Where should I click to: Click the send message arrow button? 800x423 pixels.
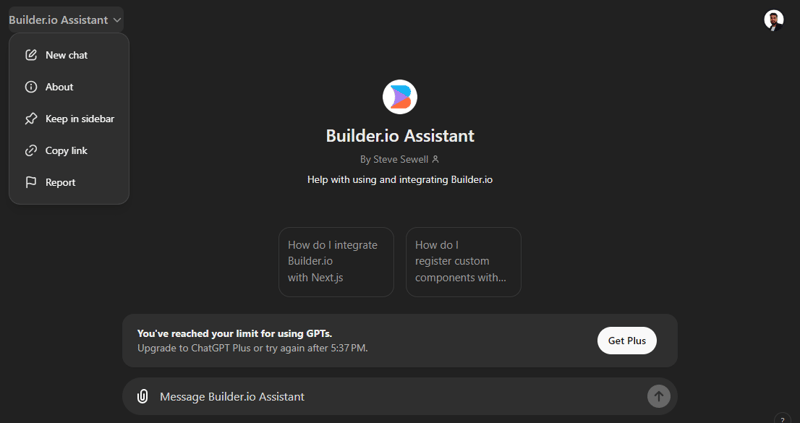coord(659,396)
